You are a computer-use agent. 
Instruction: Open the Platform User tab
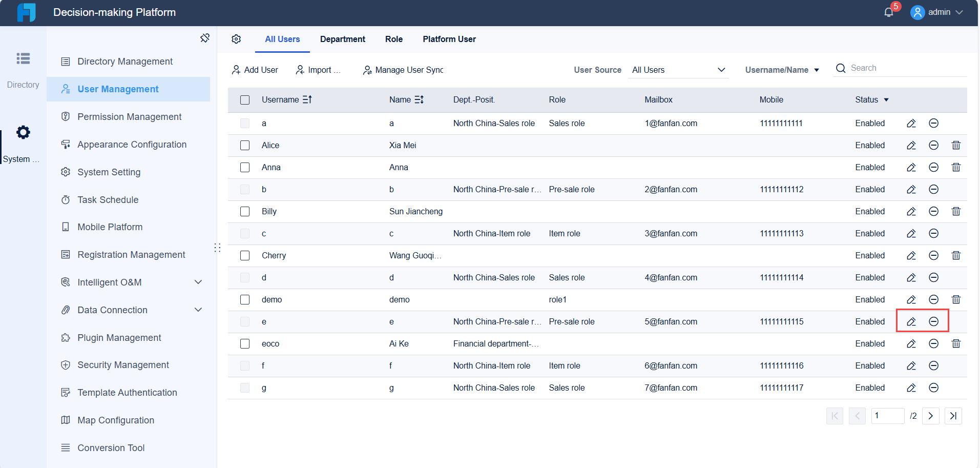(x=449, y=39)
